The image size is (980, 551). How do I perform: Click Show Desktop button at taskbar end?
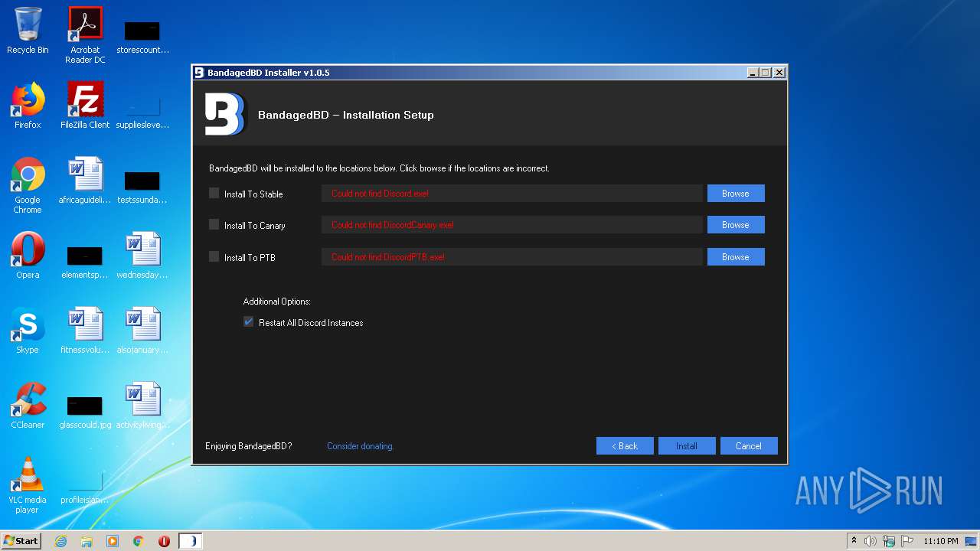point(972,541)
